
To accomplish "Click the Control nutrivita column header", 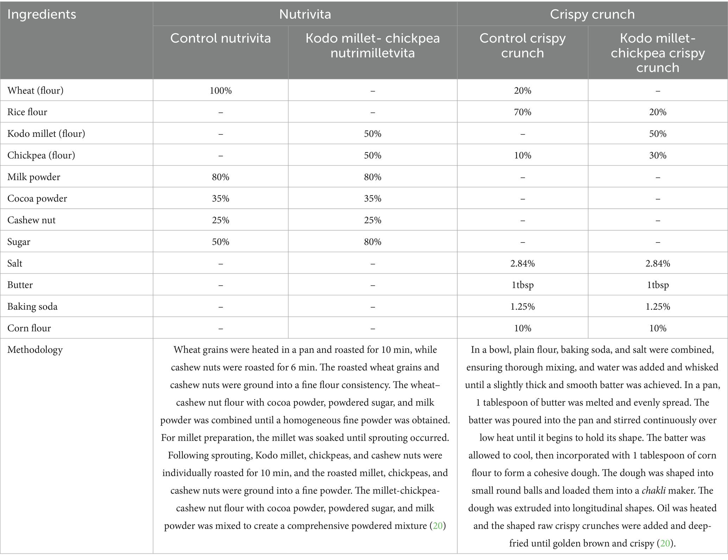I will (220, 38).
